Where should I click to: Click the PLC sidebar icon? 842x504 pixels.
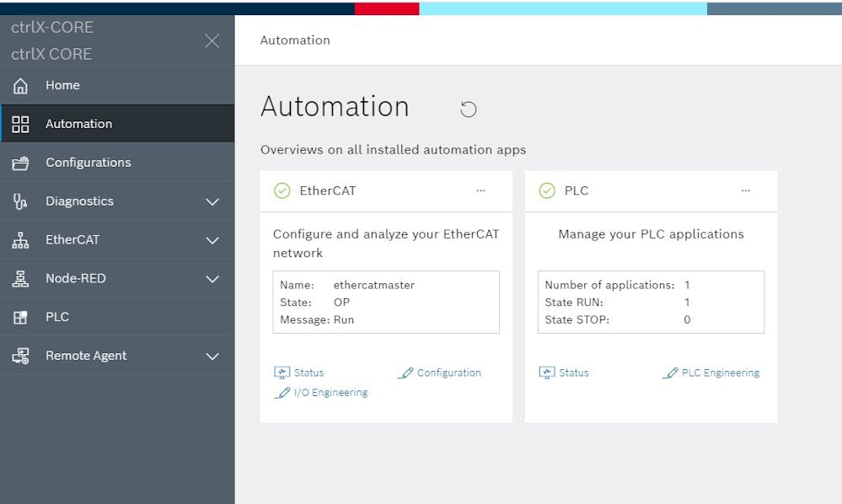(x=20, y=317)
